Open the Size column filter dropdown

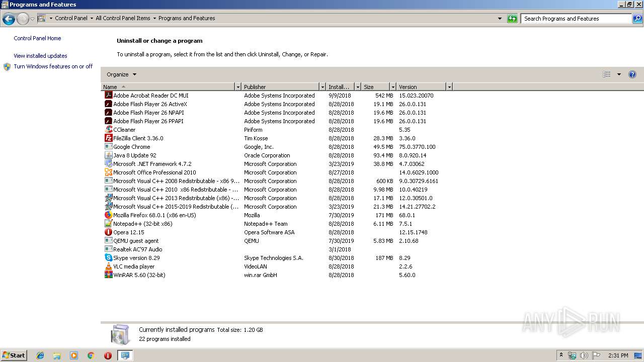393,87
